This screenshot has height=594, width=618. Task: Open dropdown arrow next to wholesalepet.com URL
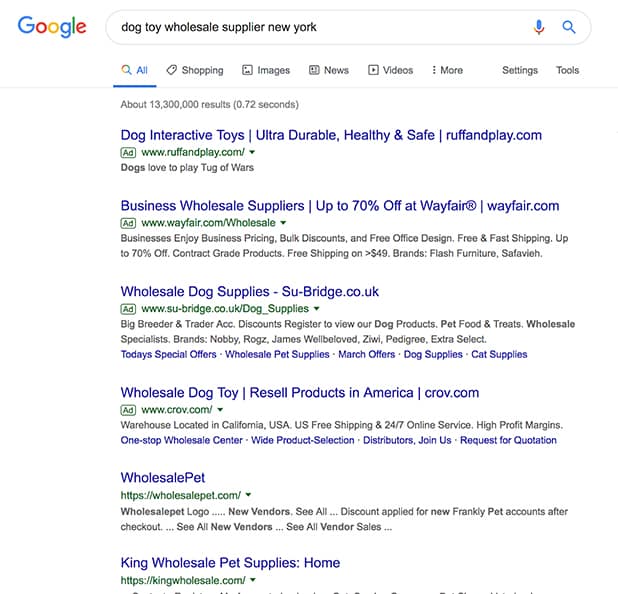pyautogui.click(x=248, y=495)
